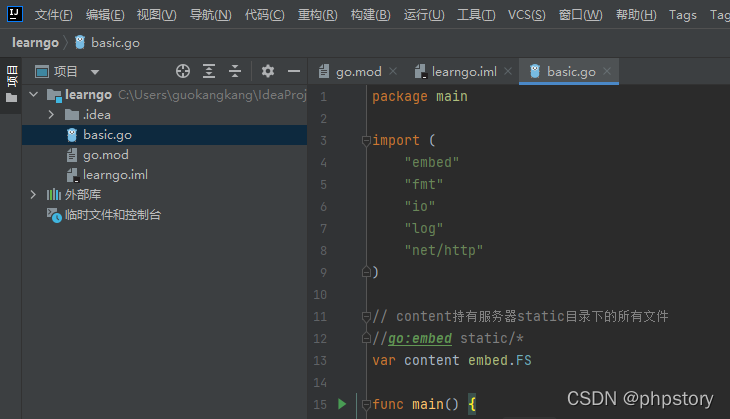Collapse the learngo project root chevron
730x419 pixels.
click(34, 95)
